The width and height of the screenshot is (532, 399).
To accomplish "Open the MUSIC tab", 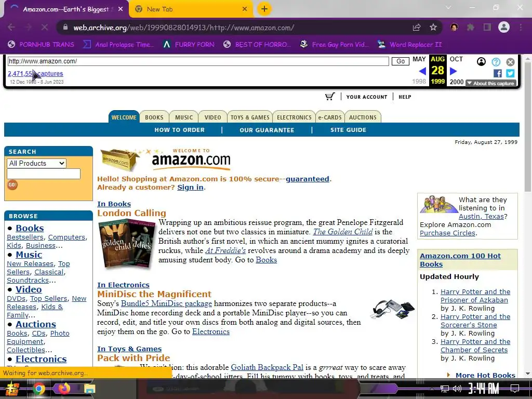I will point(184,117).
